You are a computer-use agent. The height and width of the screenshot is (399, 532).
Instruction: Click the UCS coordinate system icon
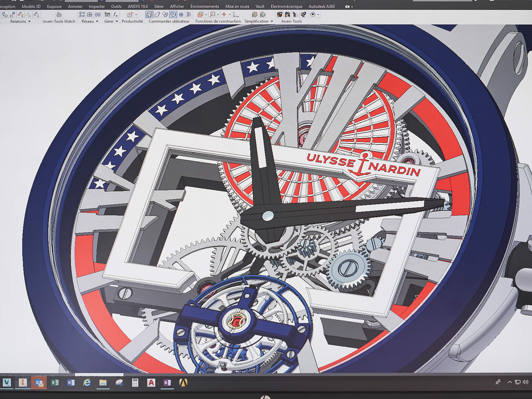pyautogui.click(x=236, y=14)
